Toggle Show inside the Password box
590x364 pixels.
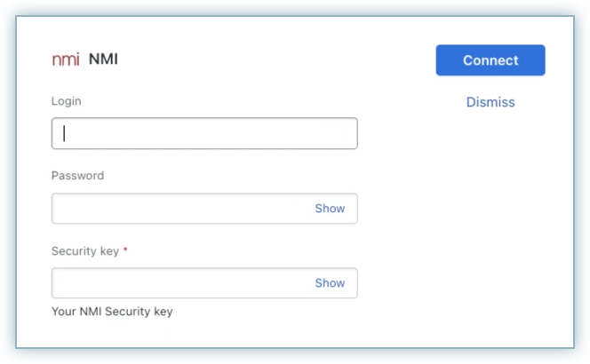[x=330, y=209]
